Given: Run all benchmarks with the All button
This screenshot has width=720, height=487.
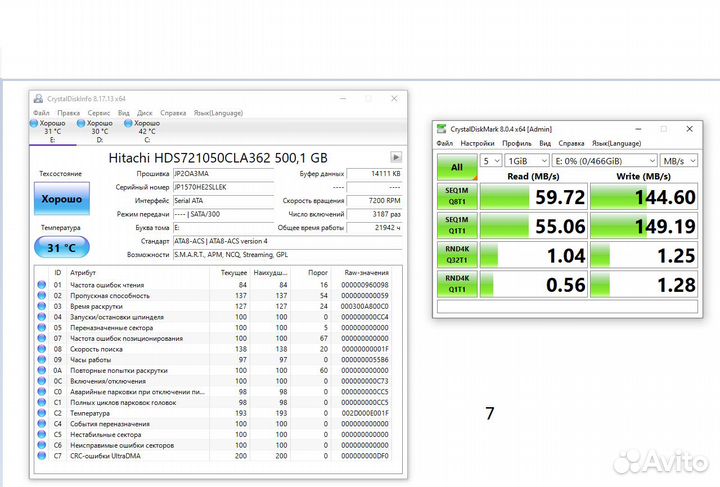Looking at the screenshot, I should click(457, 167).
